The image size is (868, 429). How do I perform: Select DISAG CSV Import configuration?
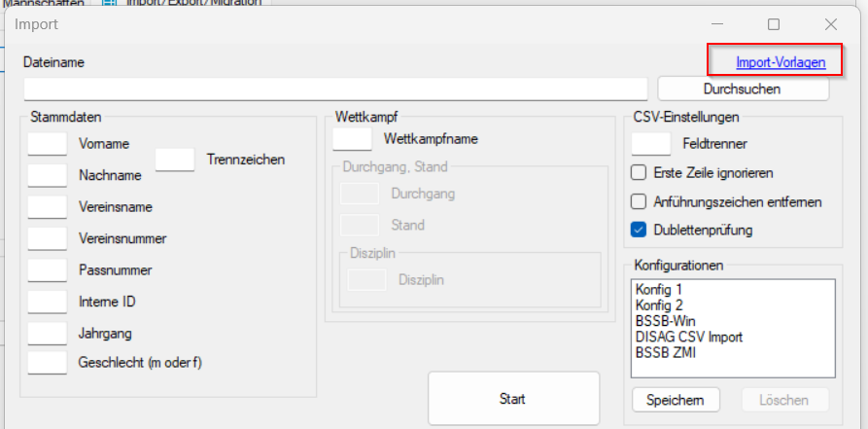pos(688,337)
